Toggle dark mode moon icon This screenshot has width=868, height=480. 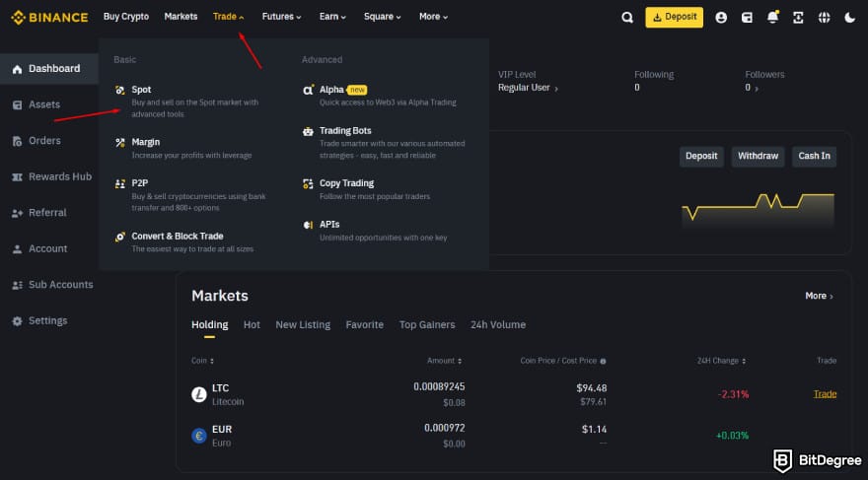click(x=849, y=18)
